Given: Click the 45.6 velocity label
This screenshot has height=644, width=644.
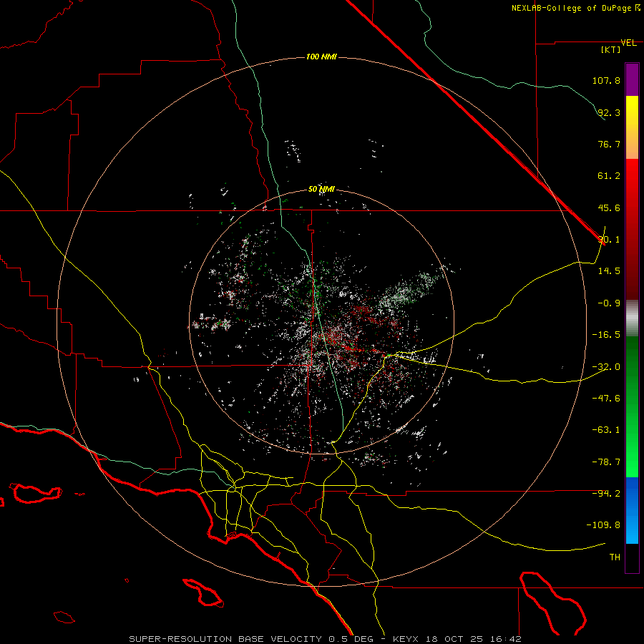Looking at the screenshot, I should point(609,208).
